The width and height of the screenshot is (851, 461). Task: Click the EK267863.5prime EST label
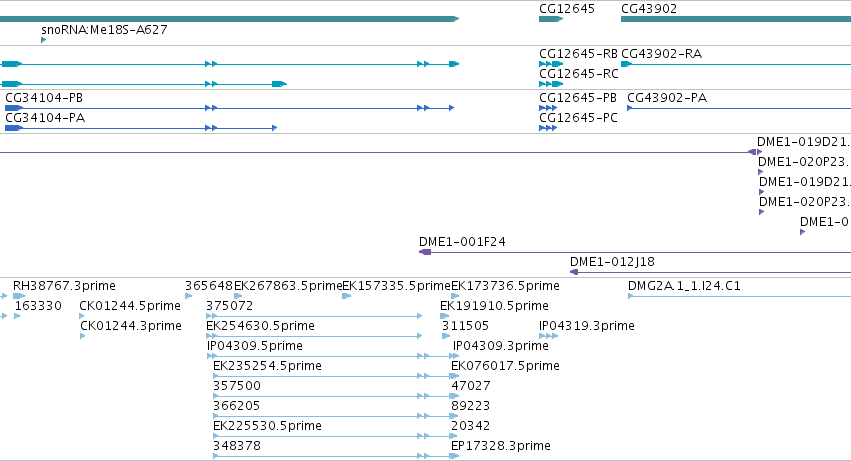click(x=288, y=286)
